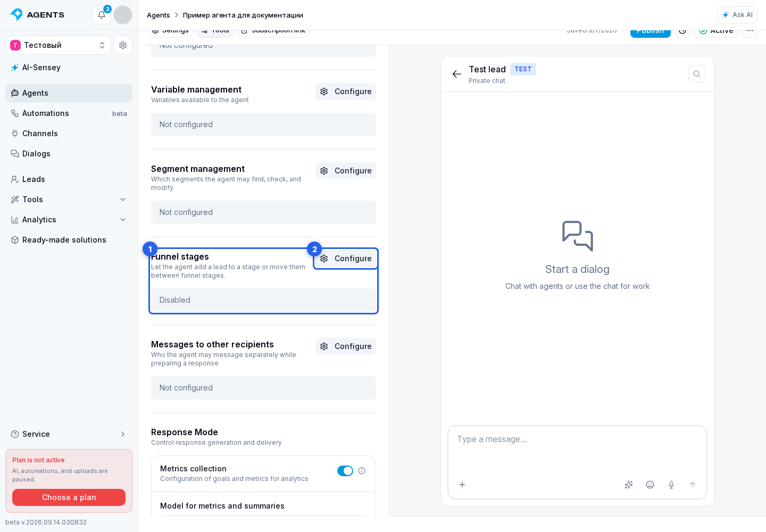Viewport: 766px width, 532px height.
Task: Search within the Test lead chat
Action: [x=697, y=74]
